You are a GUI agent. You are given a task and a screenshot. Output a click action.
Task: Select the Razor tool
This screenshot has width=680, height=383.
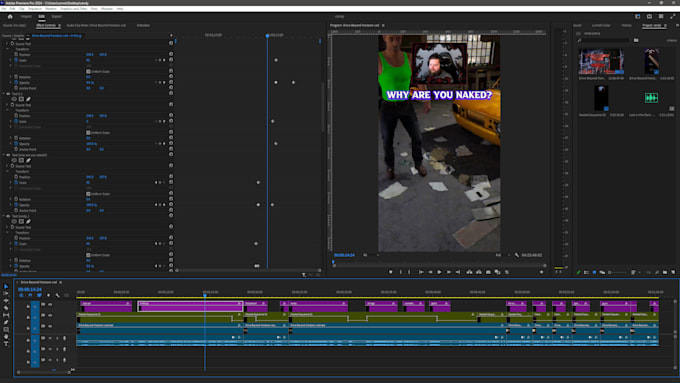coord(6,308)
